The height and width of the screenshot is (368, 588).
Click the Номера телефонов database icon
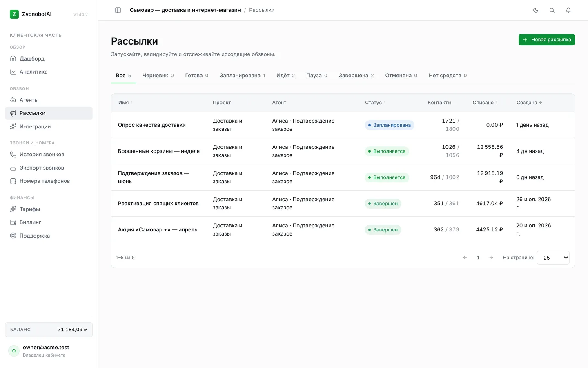[x=13, y=181]
